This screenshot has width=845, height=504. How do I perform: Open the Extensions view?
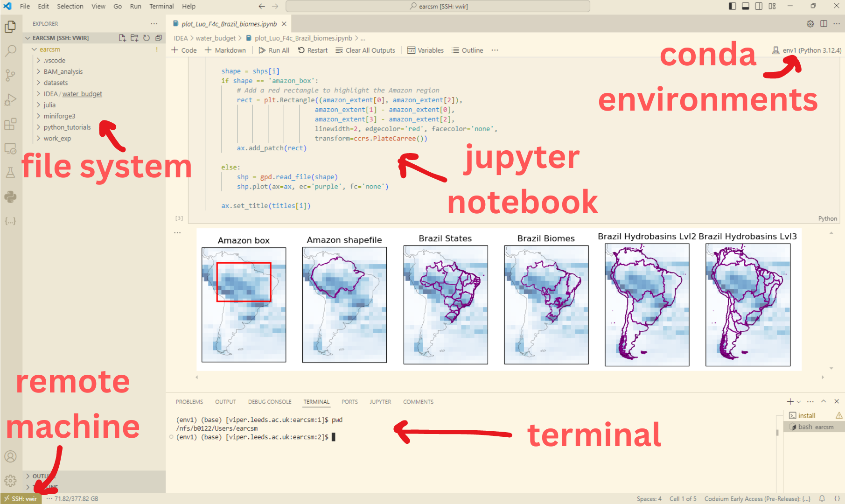point(10,125)
